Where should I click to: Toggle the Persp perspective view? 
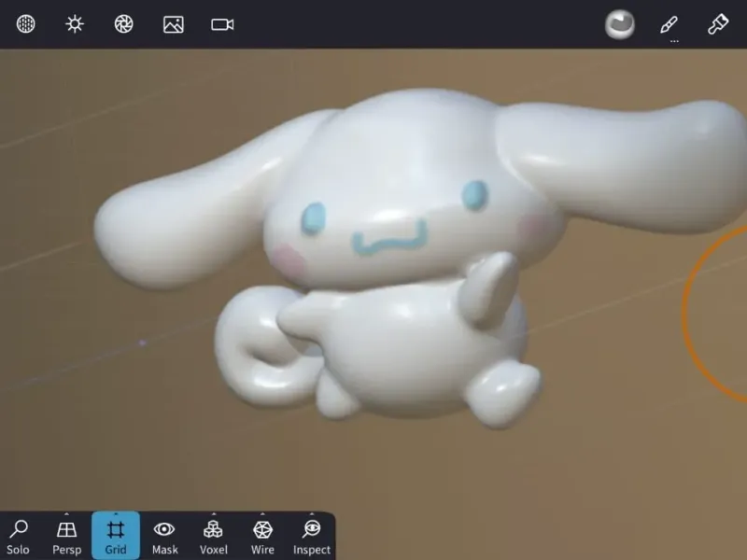coord(66,537)
